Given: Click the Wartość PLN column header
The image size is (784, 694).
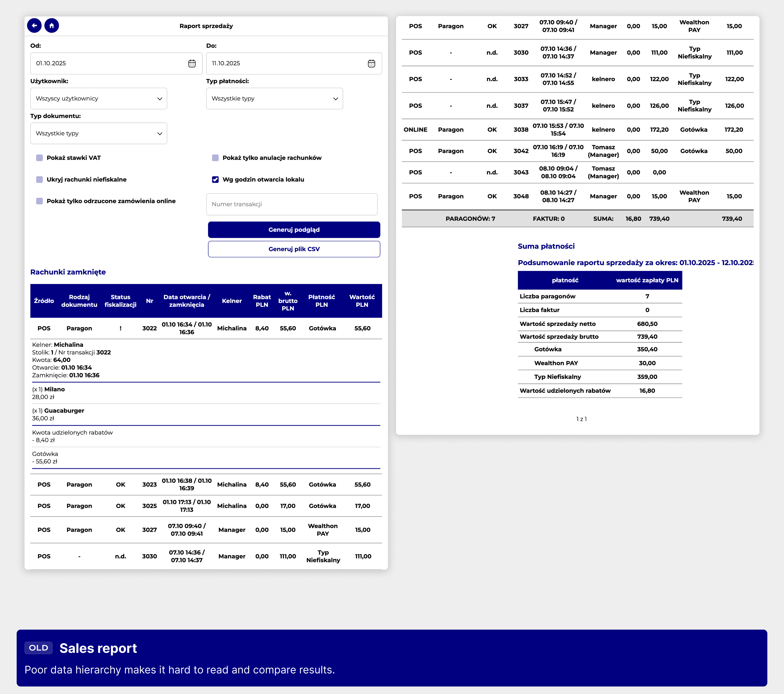Looking at the screenshot, I should pos(362,301).
